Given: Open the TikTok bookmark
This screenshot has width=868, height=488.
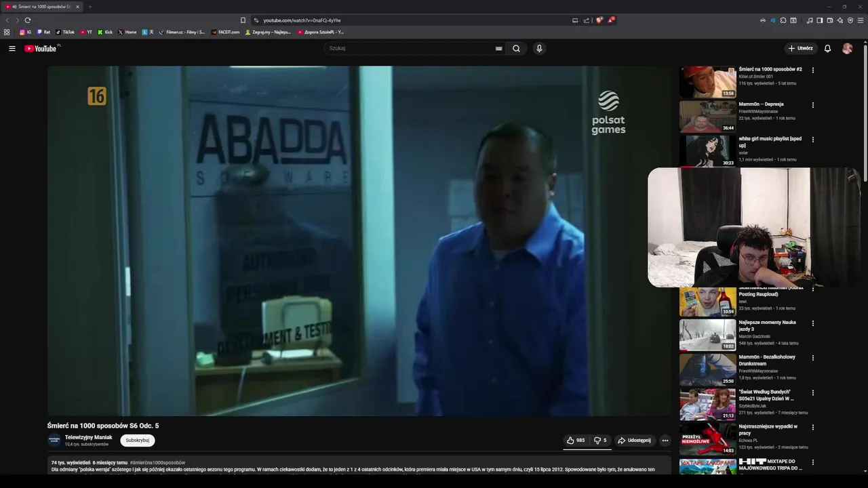Looking at the screenshot, I should pyautogui.click(x=65, y=32).
